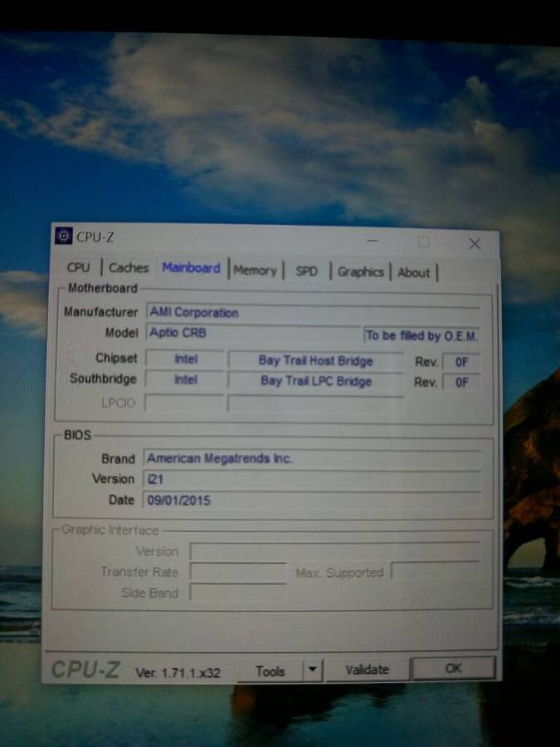Open the About tab
This screenshot has width=560, height=747.
click(414, 272)
